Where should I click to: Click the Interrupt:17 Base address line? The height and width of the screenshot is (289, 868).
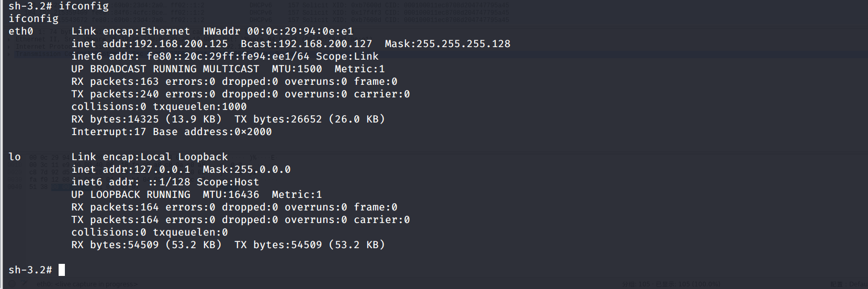(172, 132)
